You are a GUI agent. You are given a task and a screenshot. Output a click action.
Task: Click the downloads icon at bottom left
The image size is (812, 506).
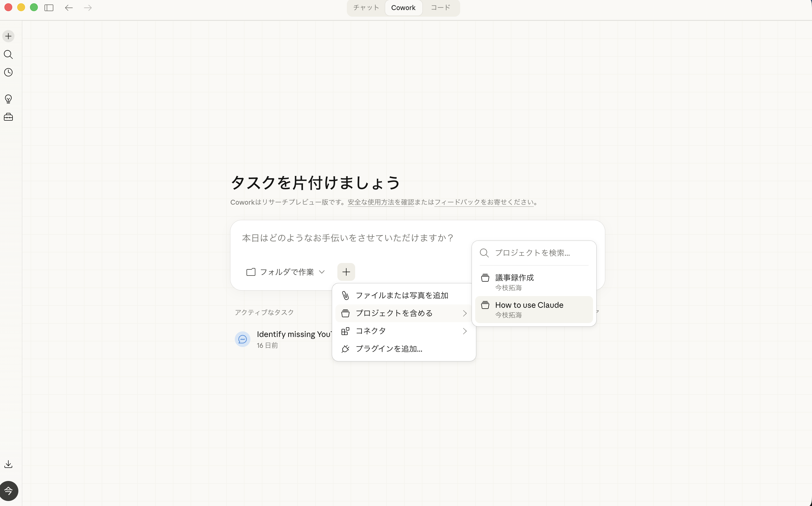[x=8, y=464]
